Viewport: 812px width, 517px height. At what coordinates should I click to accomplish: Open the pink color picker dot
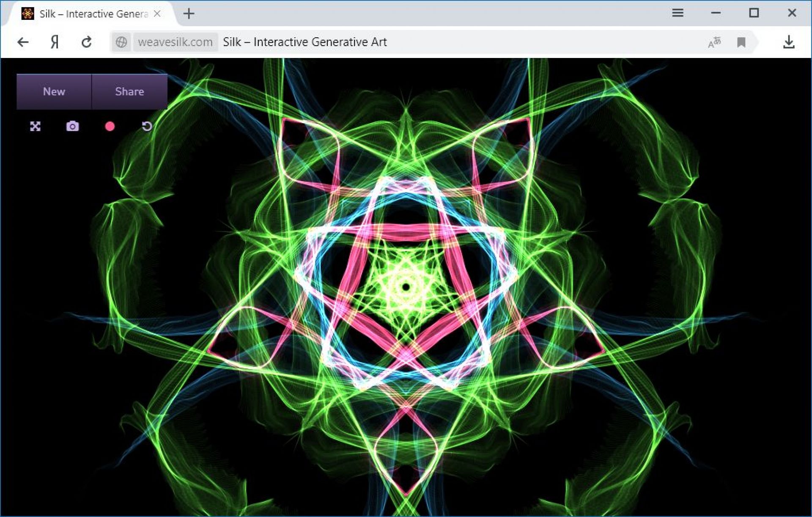pyautogui.click(x=110, y=126)
